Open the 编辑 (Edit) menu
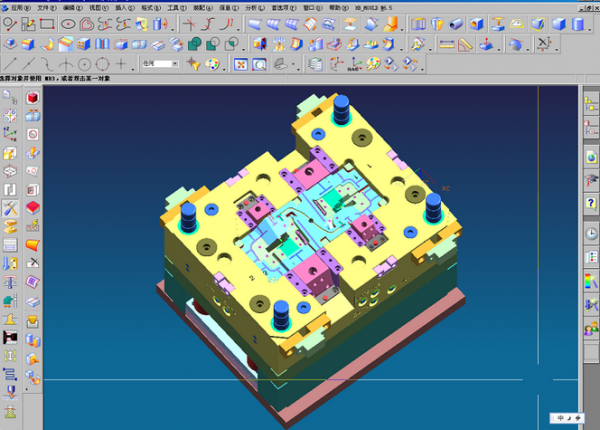 pyautogui.click(x=73, y=8)
